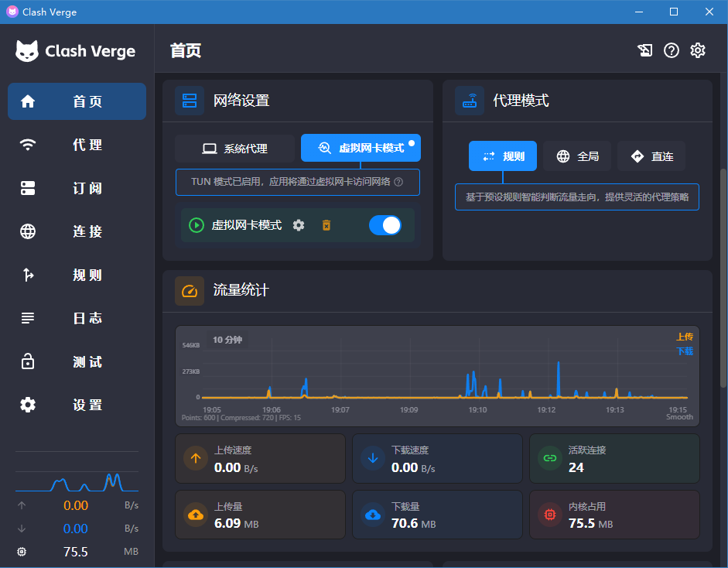The image size is (728, 568).
Task: Click the cloud upload icon
Action: point(196,515)
